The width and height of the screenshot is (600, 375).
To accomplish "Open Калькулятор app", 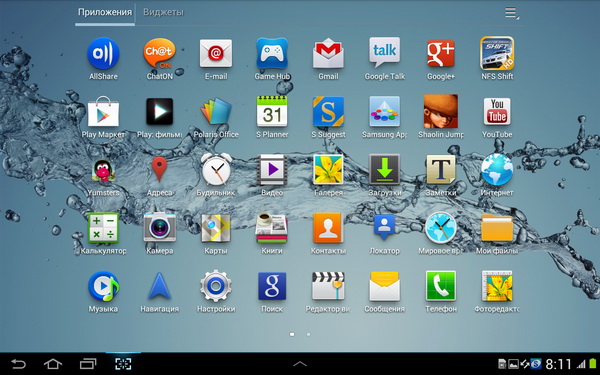I will point(103,228).
